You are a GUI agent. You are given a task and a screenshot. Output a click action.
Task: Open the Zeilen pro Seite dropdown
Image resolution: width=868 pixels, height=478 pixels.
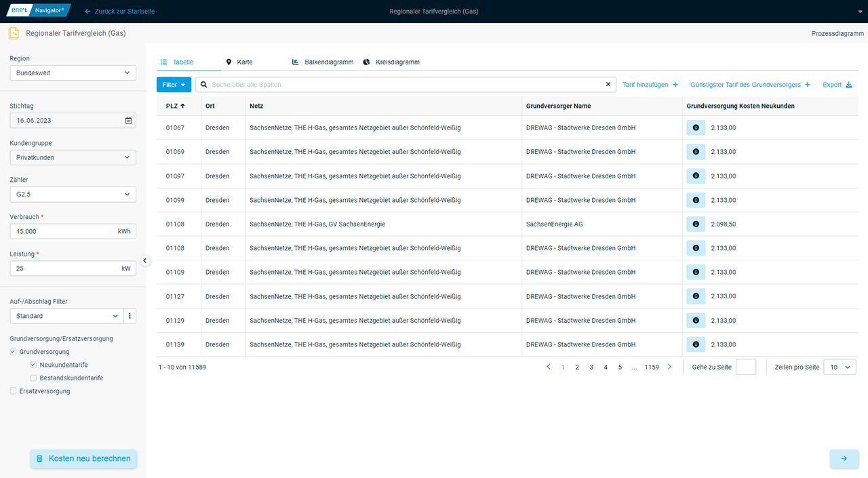point(839,367)
